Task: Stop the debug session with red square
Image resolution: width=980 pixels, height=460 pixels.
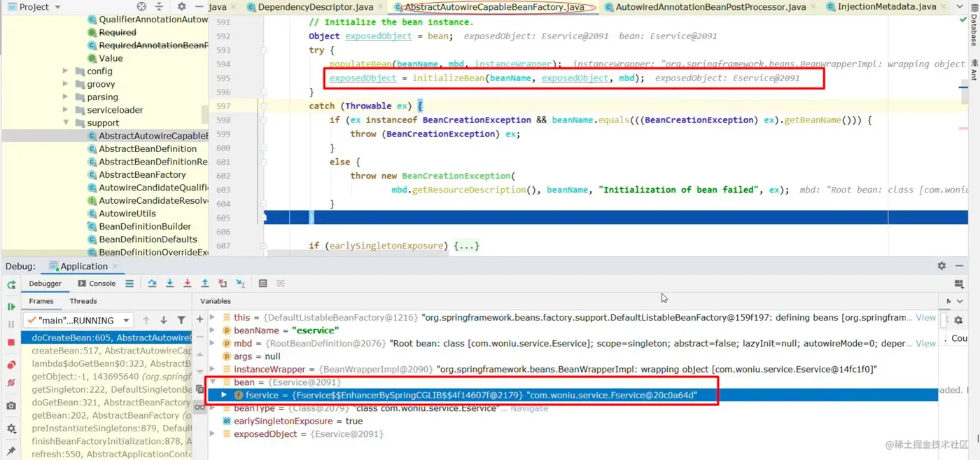Action: 11,342
